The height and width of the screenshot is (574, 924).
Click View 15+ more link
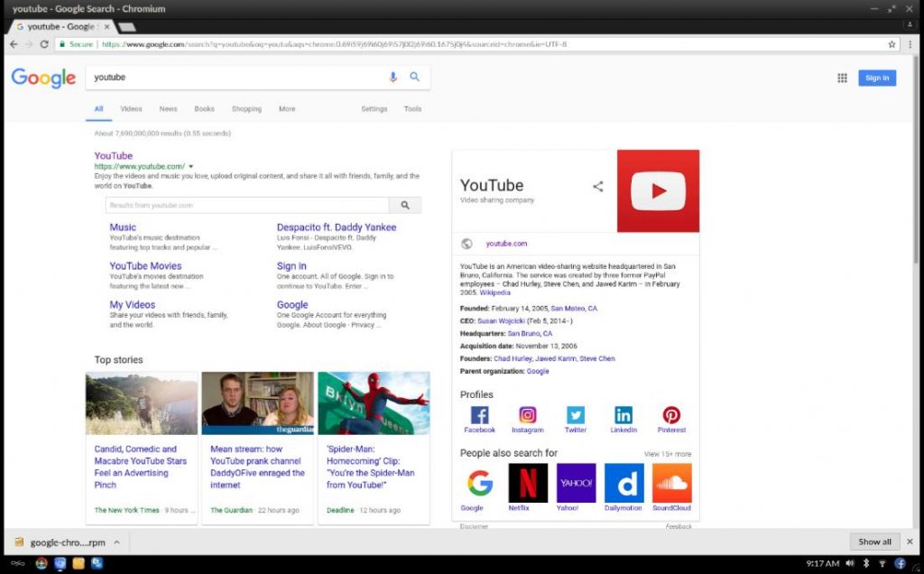668,454
